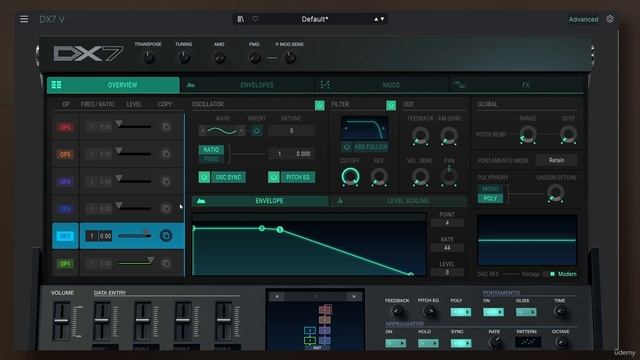The width and height of the screenshot is (640, 360).
Task: Select operator OP2
Action: click(x=65, y=236)
